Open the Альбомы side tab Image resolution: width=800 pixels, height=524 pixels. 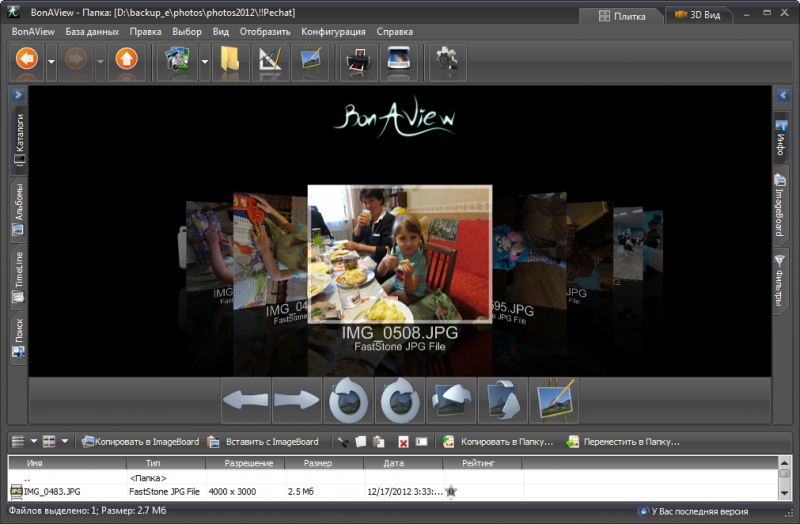[17, 209]
